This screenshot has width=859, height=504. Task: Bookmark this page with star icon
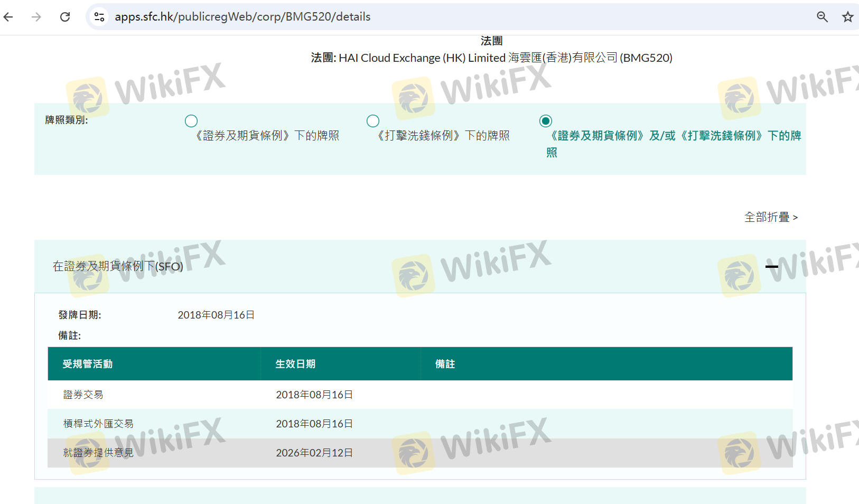point(847,17)
